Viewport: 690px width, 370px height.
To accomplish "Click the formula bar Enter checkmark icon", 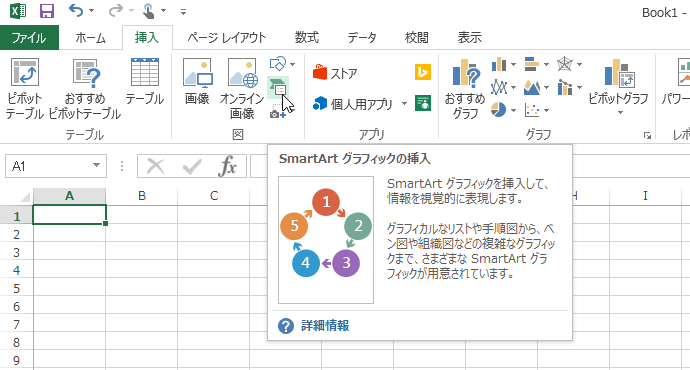I will 192,167.
